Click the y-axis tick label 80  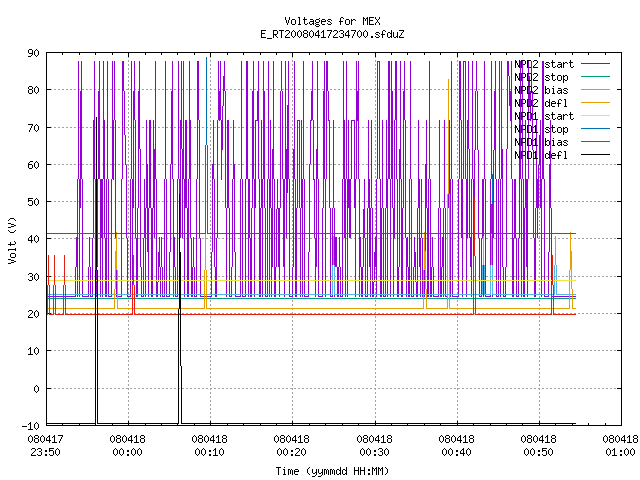point(33,90)
